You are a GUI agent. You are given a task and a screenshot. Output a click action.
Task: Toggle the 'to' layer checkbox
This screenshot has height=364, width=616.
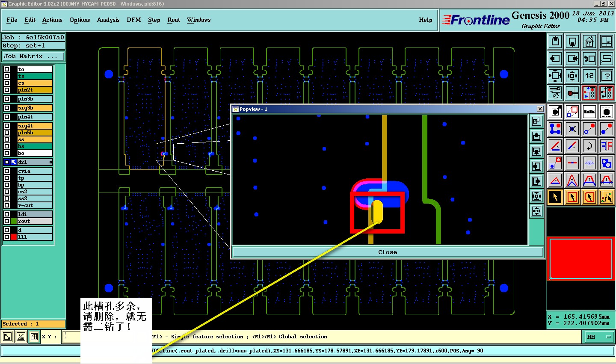point(7,69)
